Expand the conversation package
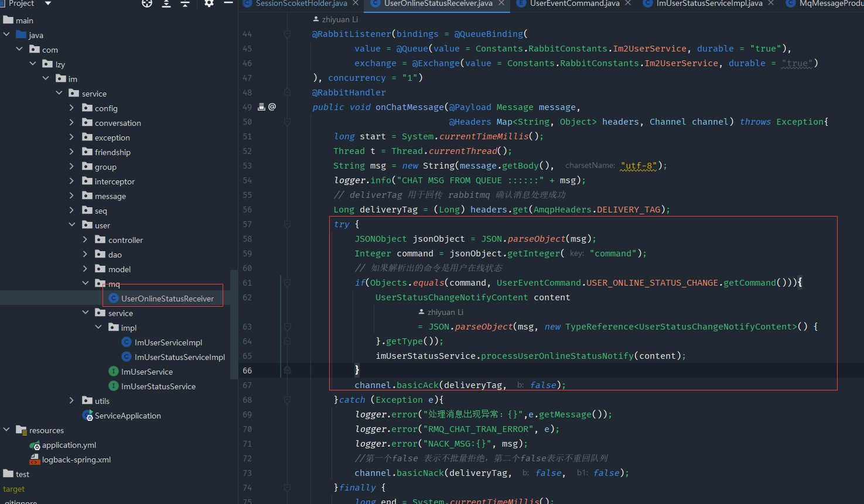 [x=71, y=122]
